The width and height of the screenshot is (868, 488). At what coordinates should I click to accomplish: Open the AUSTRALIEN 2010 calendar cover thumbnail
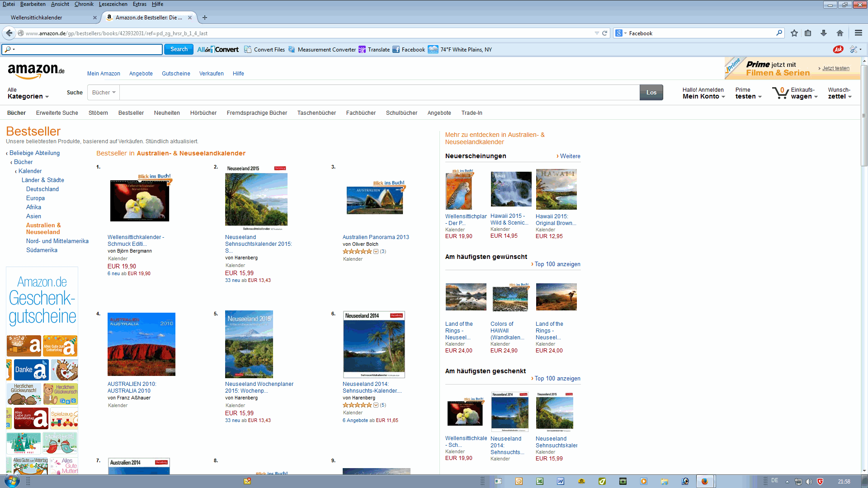coord(142,344)
